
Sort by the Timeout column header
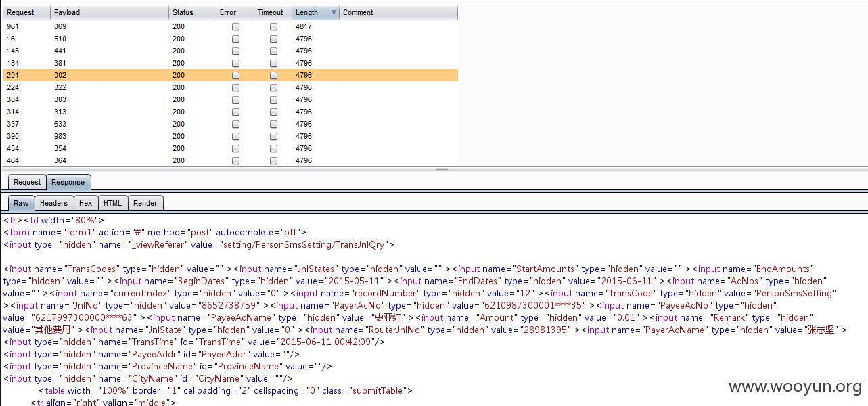pos(273,12)
